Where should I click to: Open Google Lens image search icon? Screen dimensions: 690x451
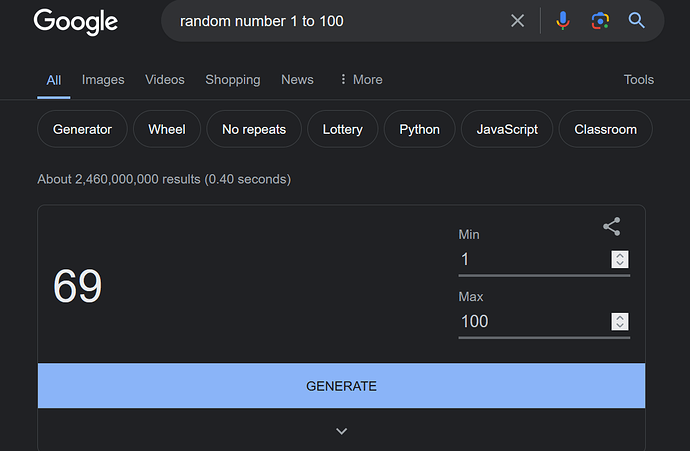600,20
